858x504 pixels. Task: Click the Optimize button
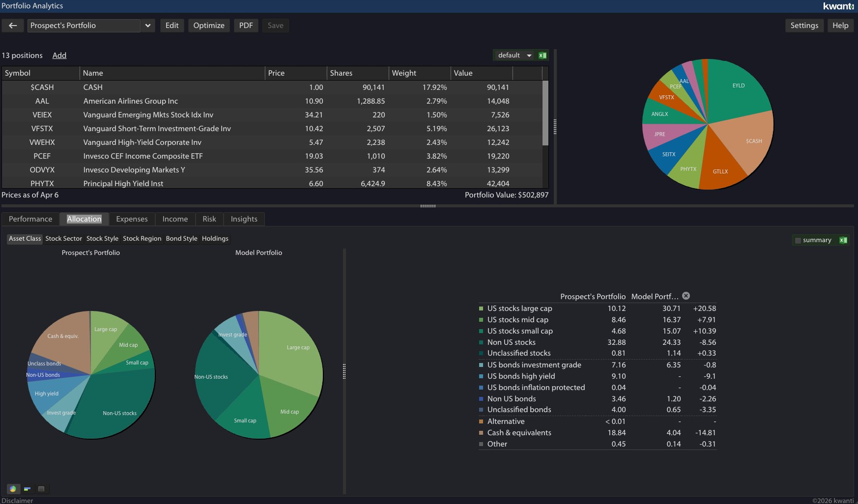point(209,26)
